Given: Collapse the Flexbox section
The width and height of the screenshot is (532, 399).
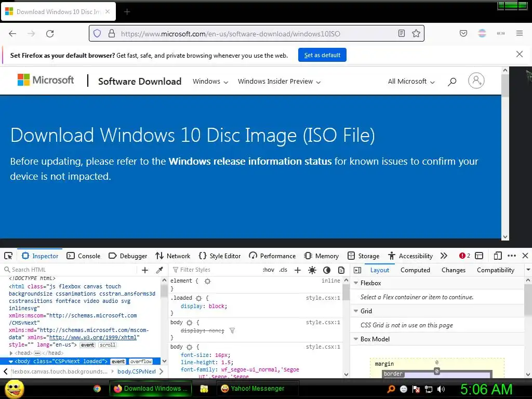Looking at the screenshot, I should pos(356,283).
